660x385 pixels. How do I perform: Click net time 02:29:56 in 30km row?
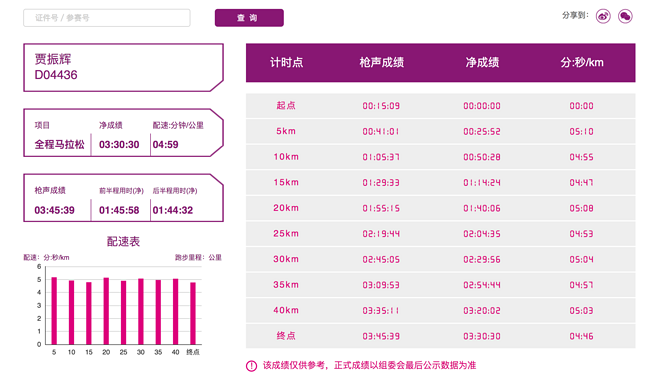tap(482, 260)
